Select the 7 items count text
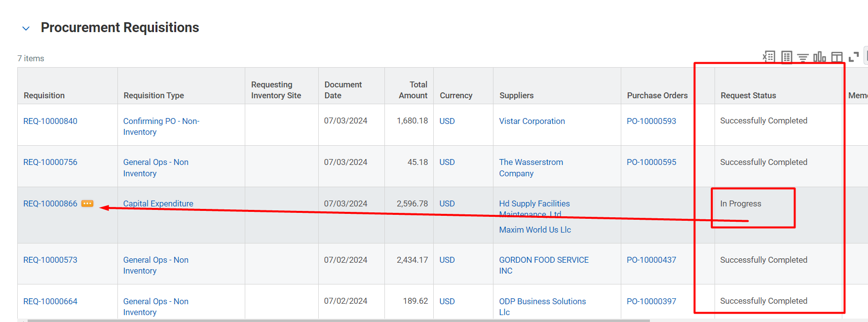Screen dimensions: 868x322 coord(31,58)
